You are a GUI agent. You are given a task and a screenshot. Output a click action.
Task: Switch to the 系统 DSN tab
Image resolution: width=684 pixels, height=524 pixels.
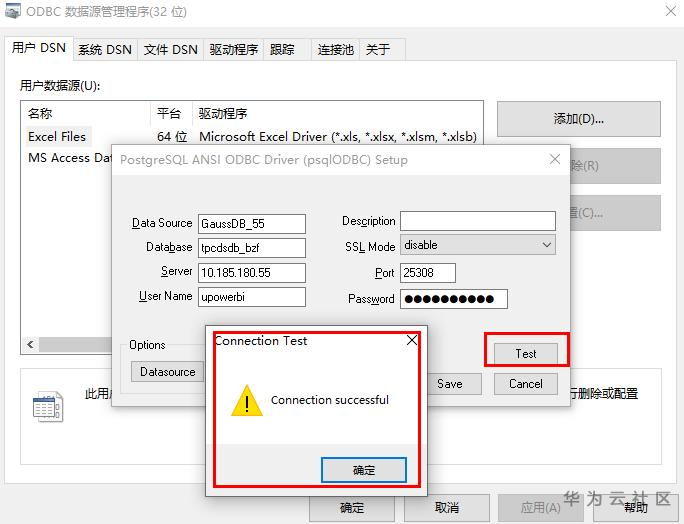[x=105, y=49]
